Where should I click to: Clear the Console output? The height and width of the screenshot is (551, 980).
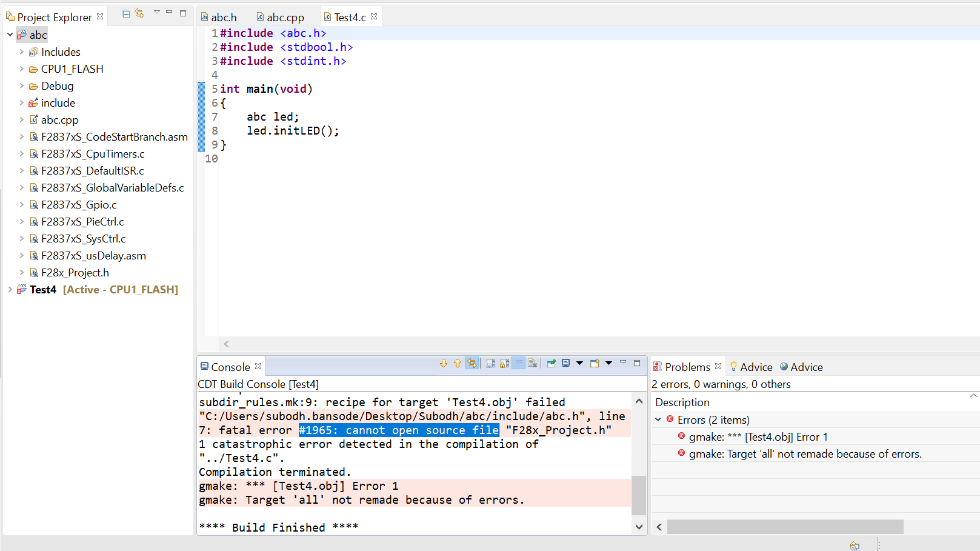533,363
